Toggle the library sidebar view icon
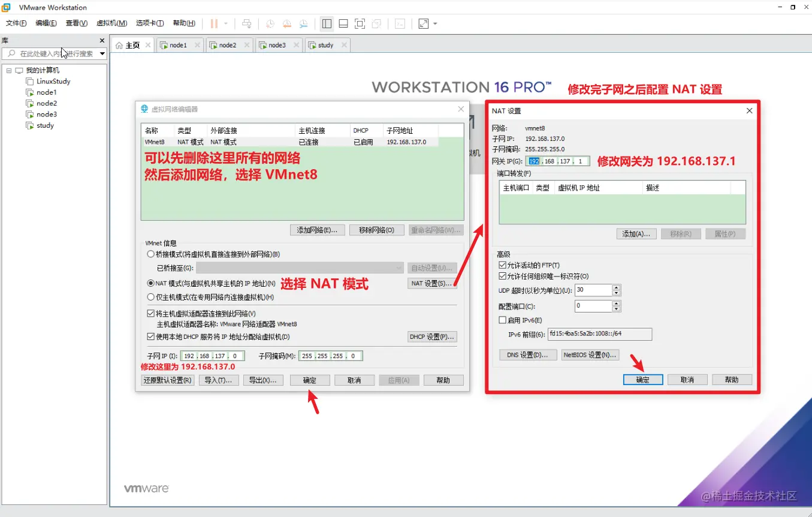This screenshot has width=812, height=517. (327, 23)
